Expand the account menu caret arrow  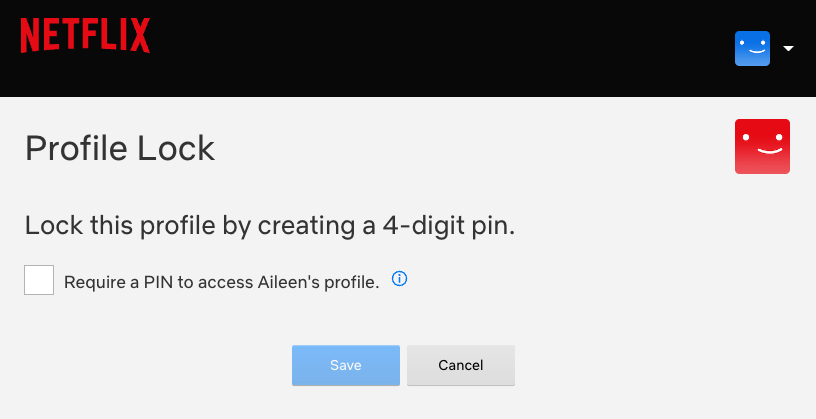(788, 48)
